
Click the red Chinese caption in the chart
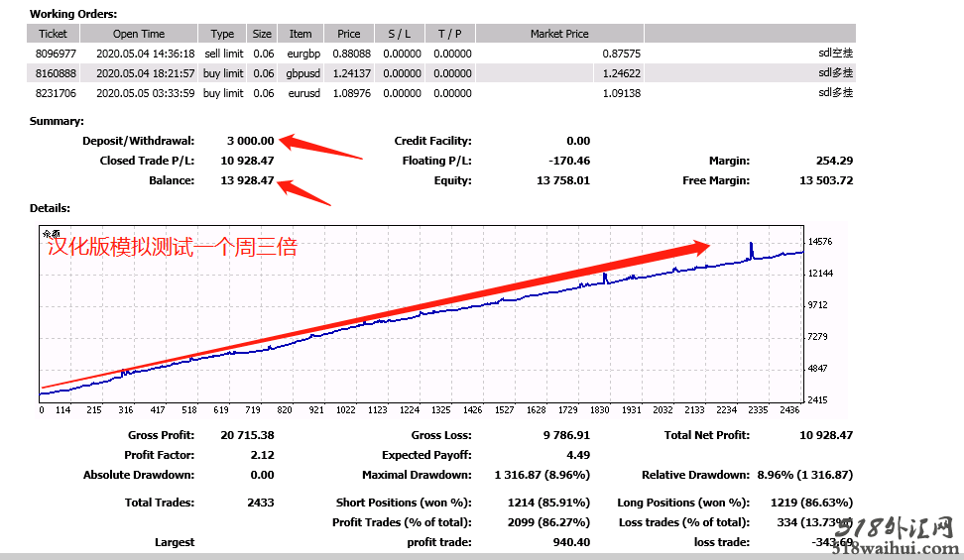pos(172,247)
